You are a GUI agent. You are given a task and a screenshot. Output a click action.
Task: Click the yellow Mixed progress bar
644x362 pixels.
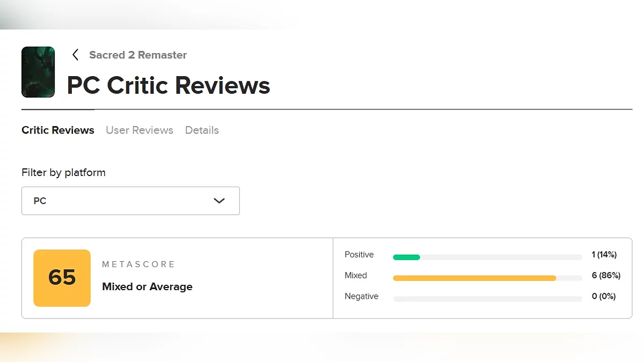[x=474, y=278]
